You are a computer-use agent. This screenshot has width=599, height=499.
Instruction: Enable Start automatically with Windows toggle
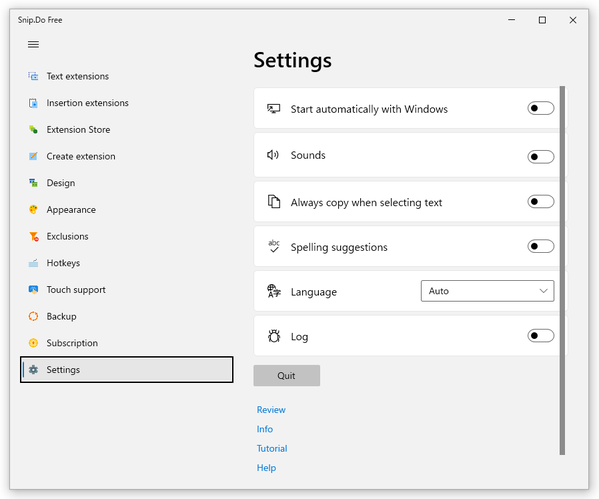click(541, 109)
